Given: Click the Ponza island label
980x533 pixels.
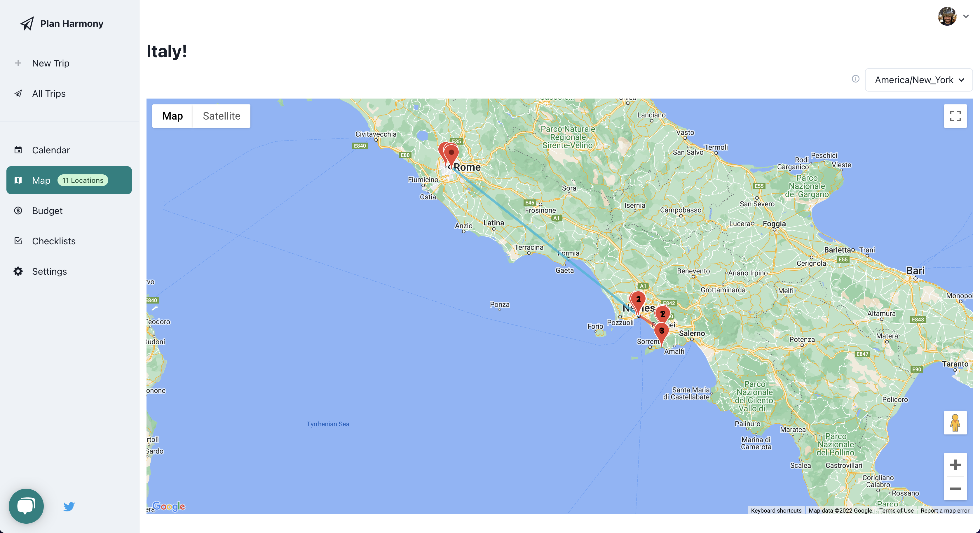Looking at the screenshot, I should click(499, 304).
